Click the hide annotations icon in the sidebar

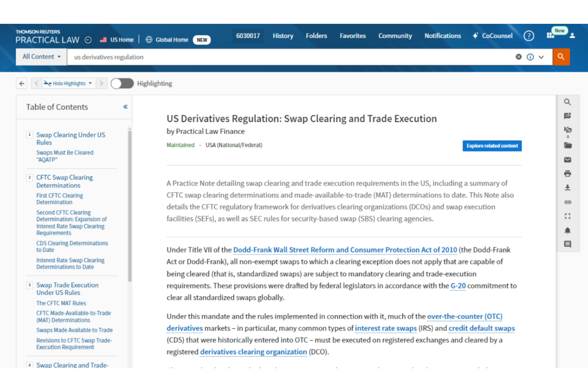tap(567, 130)
